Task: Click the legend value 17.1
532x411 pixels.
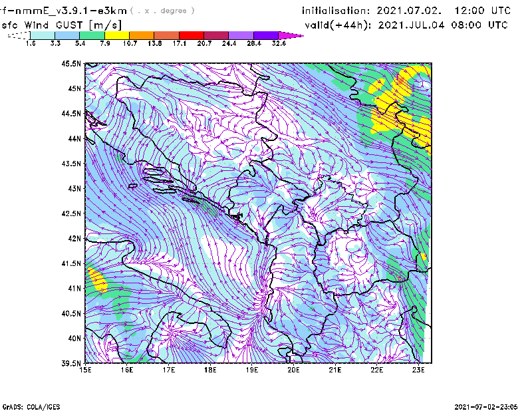Action: [180, 43]
